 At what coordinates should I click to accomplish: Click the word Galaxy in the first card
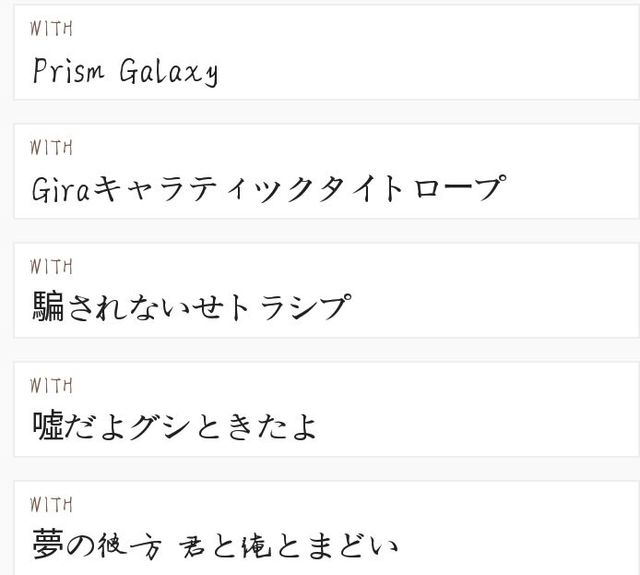click(169, 72)
